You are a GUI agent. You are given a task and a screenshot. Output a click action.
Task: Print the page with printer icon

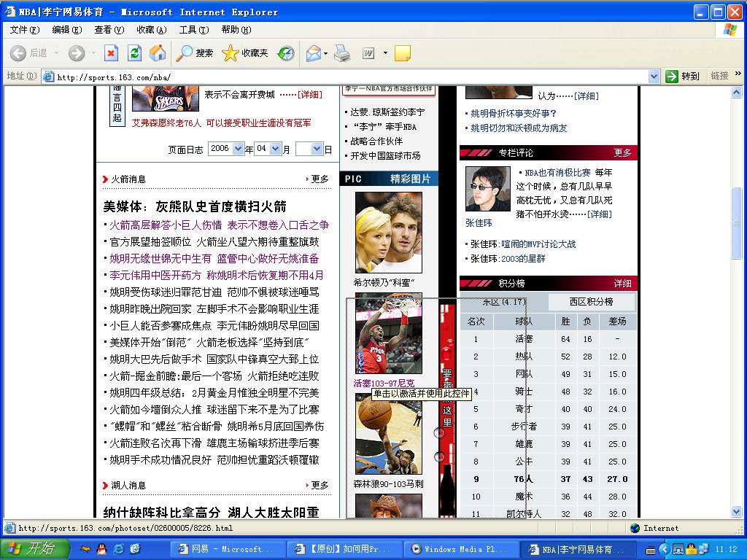[342, 52]
